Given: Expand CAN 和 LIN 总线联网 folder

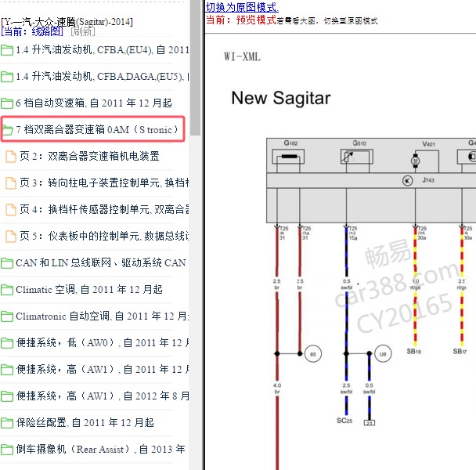Looking at the screenshot, I should point(101,262).
